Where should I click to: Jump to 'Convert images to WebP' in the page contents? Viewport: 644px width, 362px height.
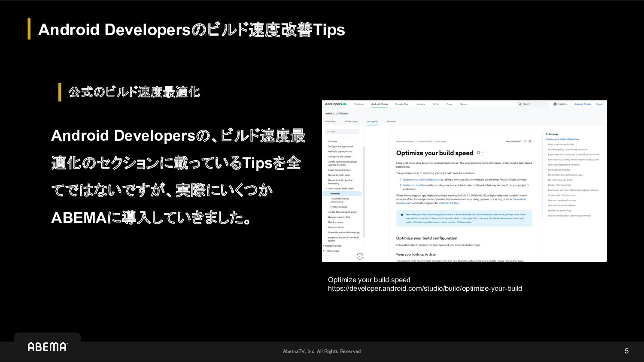coord(560,180)
